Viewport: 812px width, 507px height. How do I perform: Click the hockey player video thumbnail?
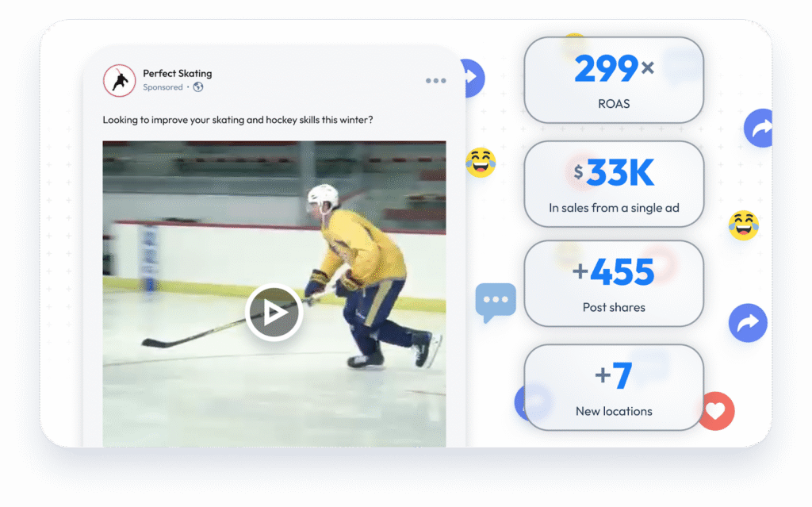coord(274,294)
